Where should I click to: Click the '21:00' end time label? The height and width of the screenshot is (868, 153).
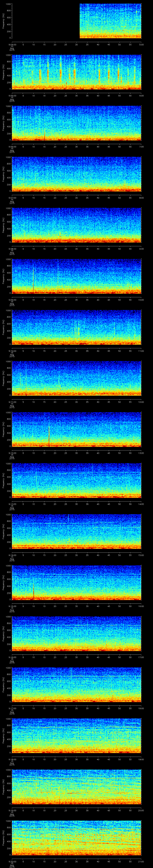pyautogui.click(x=141, y=861)
